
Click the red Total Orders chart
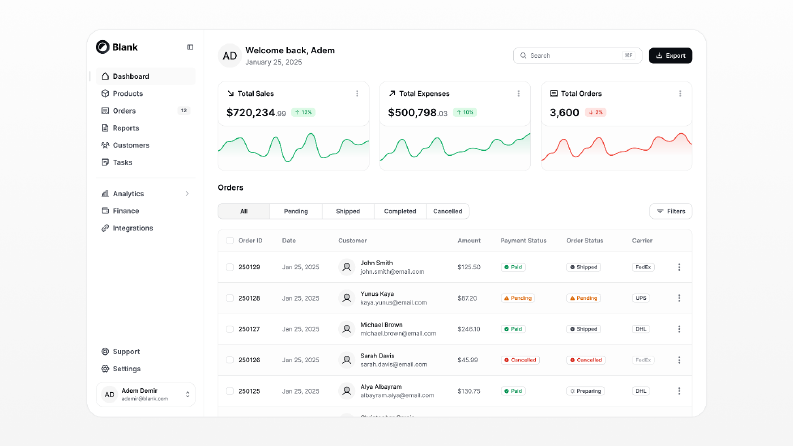click(x=616, y=148)
